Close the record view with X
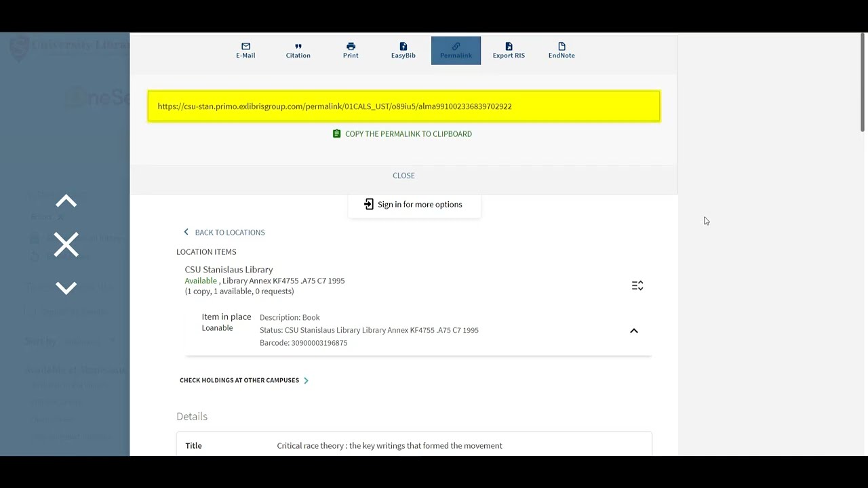868x488 pixels. click(x=66, y=245)
